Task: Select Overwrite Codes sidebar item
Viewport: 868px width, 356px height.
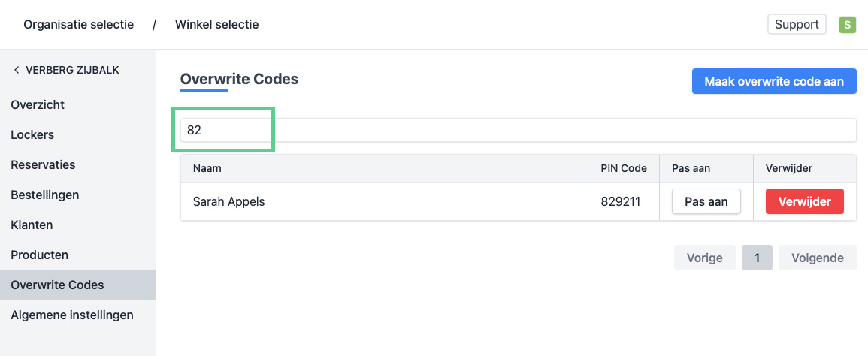Action: [x=57, y=285]
